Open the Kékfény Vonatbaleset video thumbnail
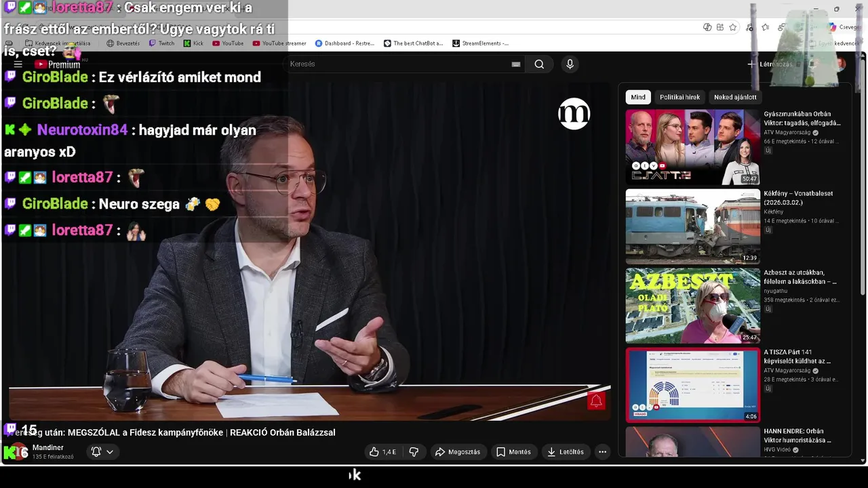The height and width of the screenshot is (488, 868). pyautogui.click(x=692, y=226)
